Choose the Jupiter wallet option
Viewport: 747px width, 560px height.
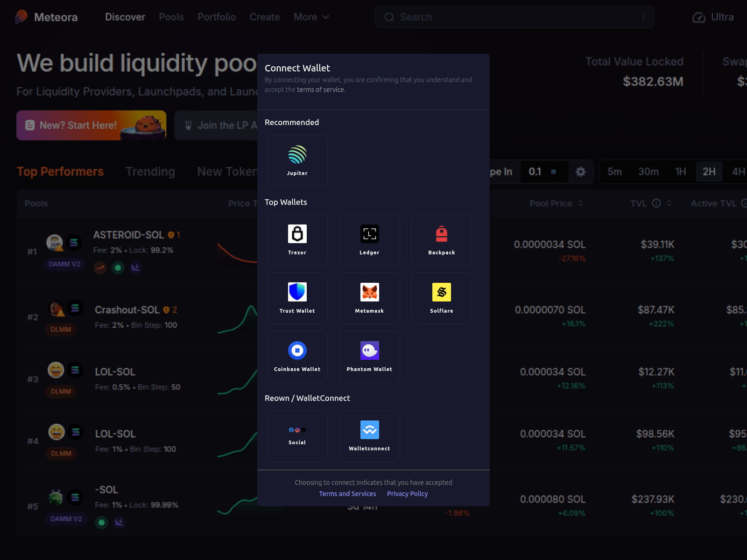click(x=297, y=161)
